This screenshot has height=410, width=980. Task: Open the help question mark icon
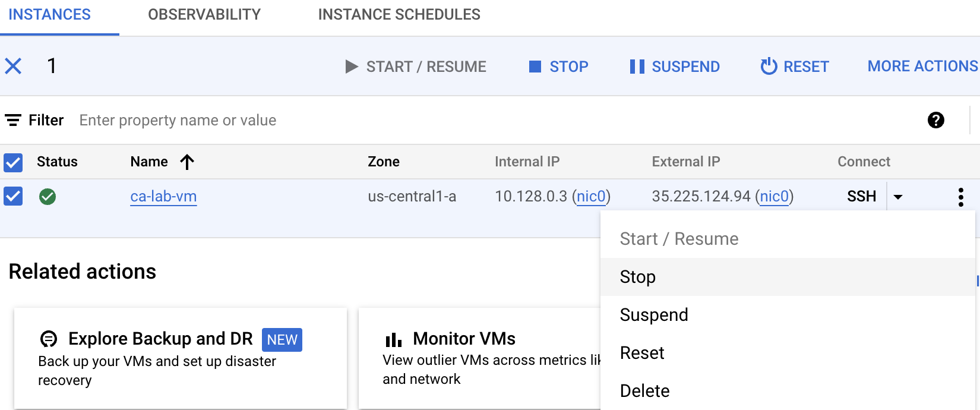coord(935,120)
